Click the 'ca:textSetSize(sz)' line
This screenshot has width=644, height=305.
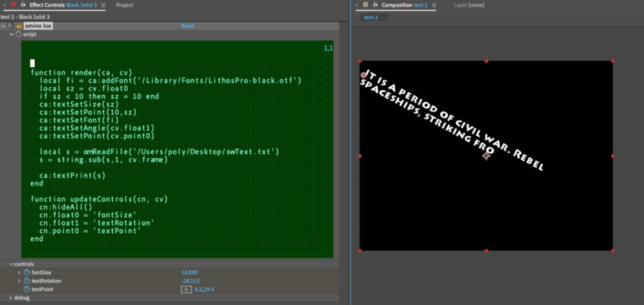pos(79,104)
